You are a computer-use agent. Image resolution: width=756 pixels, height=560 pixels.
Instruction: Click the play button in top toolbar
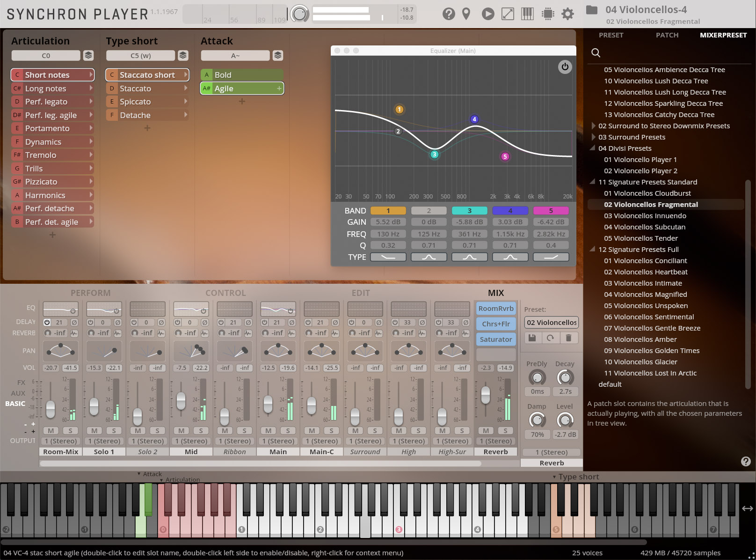pyautogui.click(x=487, y=14)
